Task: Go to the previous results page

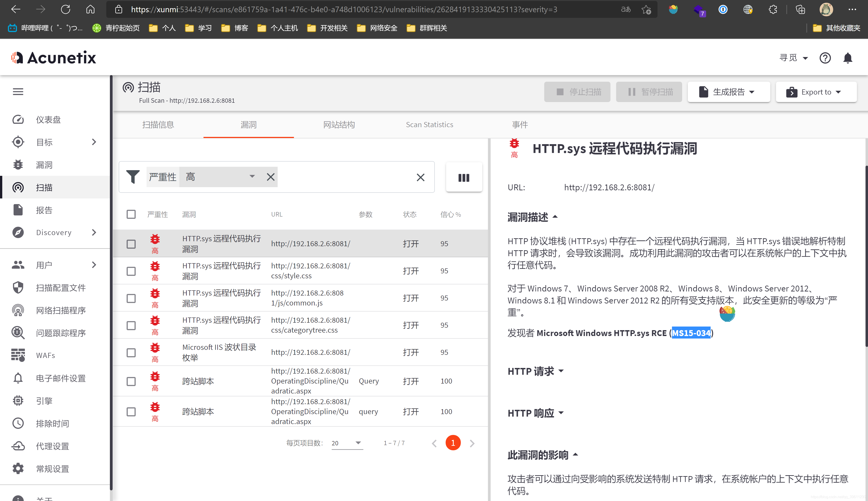Action: tap(434, 444)
